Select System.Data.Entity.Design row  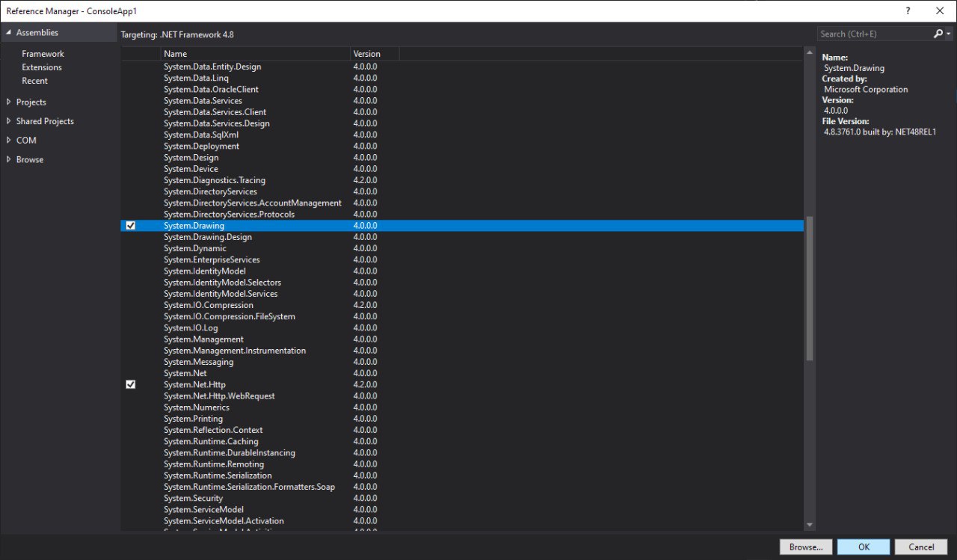tap(462, 67)
